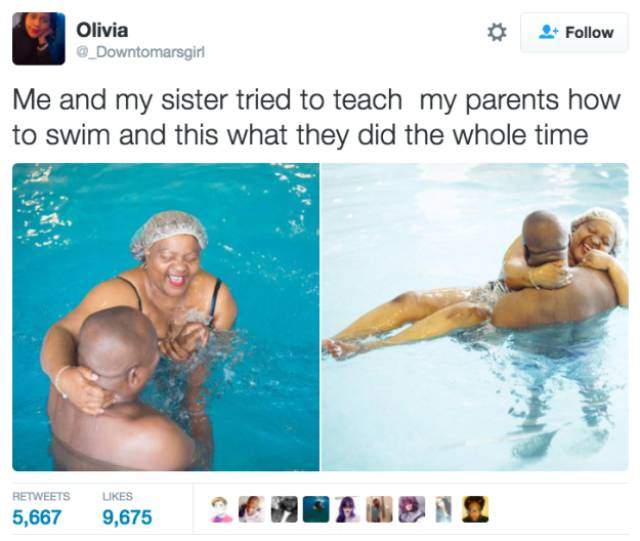Click the first liker avatar with white hair
Viewport: 640px width, 541px height.
[x=222, y=509]
